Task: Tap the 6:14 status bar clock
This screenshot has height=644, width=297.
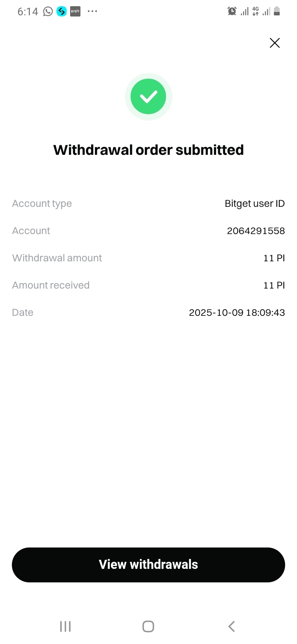Action: point(28,12)
